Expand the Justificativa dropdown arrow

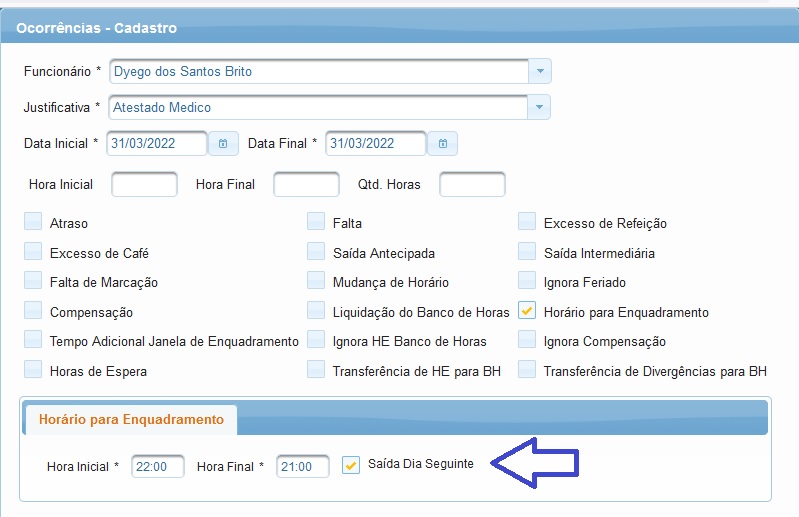[539, 107]
